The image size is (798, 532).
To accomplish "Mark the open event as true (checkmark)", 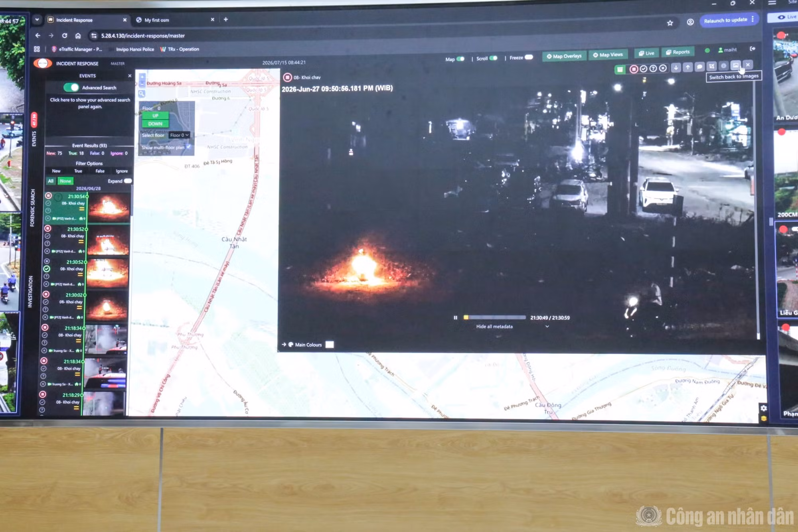I will click(644, 69).
